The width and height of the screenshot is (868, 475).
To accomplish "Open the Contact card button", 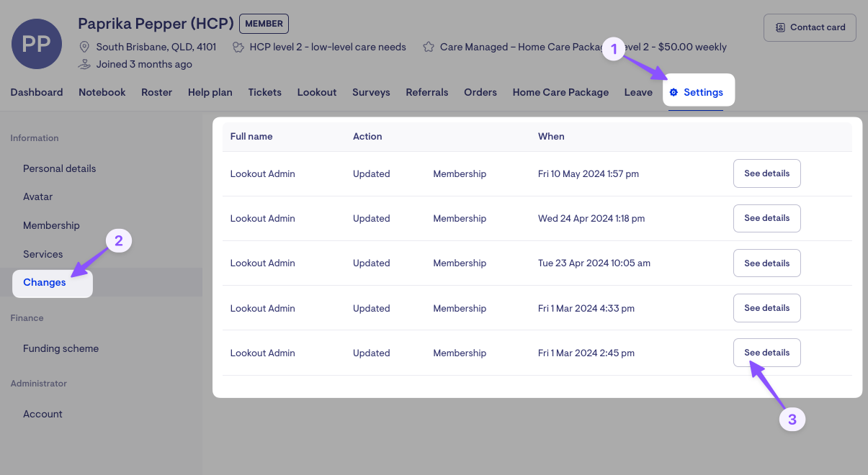I will [x=810, y=27].
